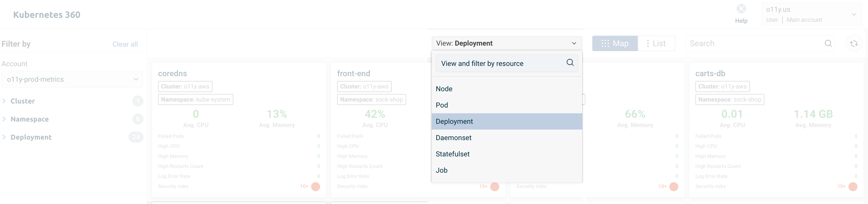Click the Namespace count badge 6
Viewport: 868px width, 204px height.
click(137, 119)
